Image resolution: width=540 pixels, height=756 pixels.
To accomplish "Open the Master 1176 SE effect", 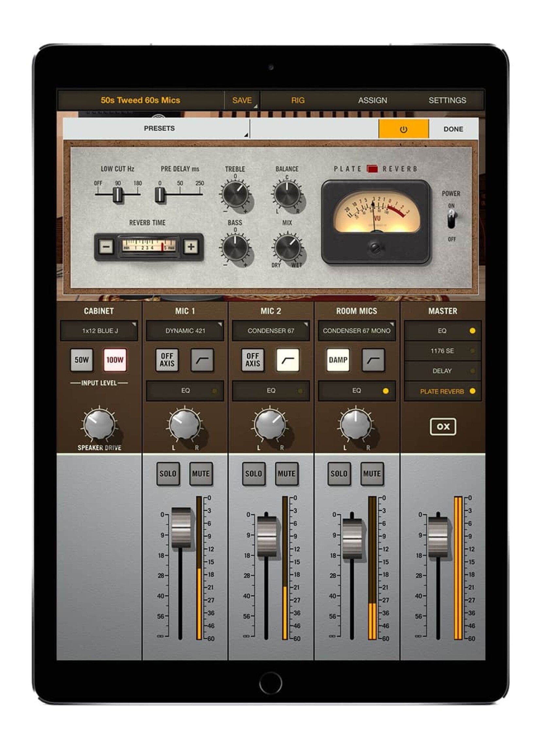I will click(443, 351).
